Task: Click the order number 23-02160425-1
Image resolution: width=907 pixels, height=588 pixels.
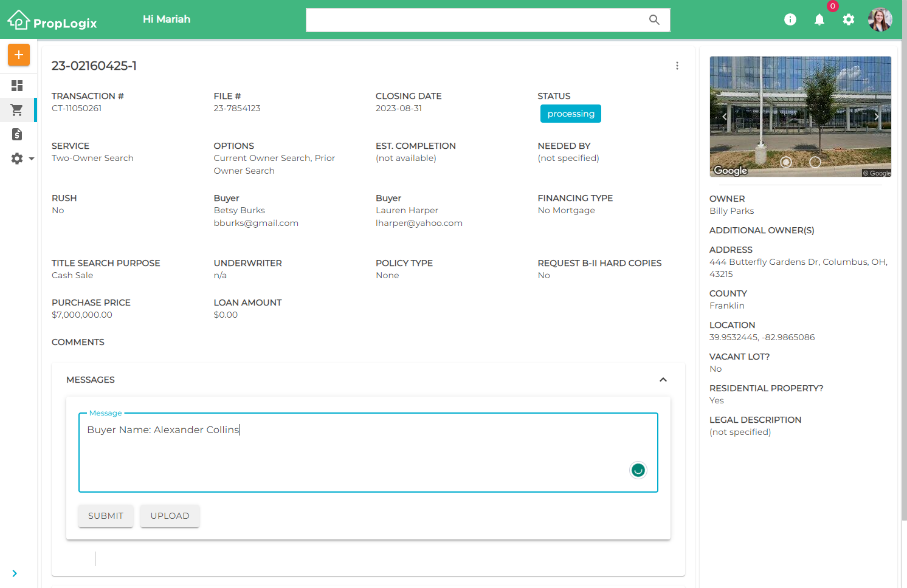Action: pyautogui.click(x=94, y=66)
